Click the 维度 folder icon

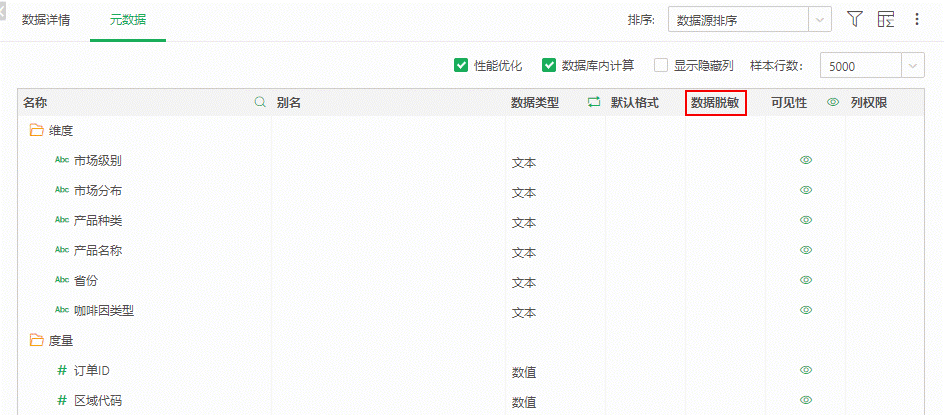click(37, 130)
